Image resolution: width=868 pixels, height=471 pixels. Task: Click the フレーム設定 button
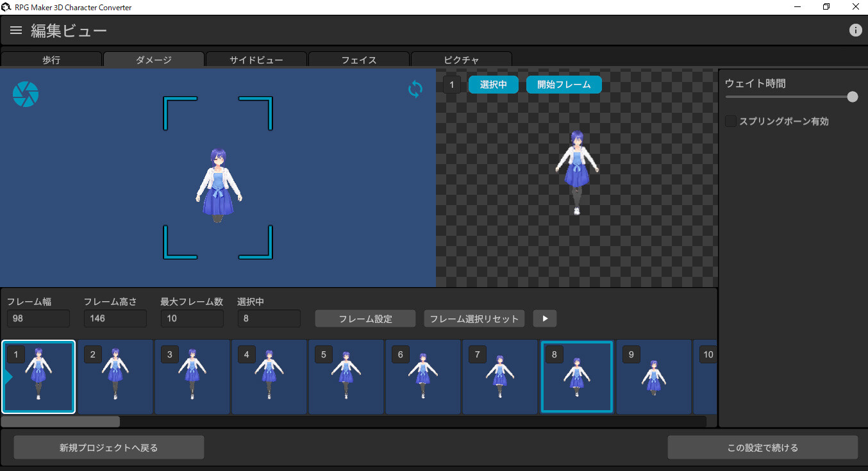365,318
